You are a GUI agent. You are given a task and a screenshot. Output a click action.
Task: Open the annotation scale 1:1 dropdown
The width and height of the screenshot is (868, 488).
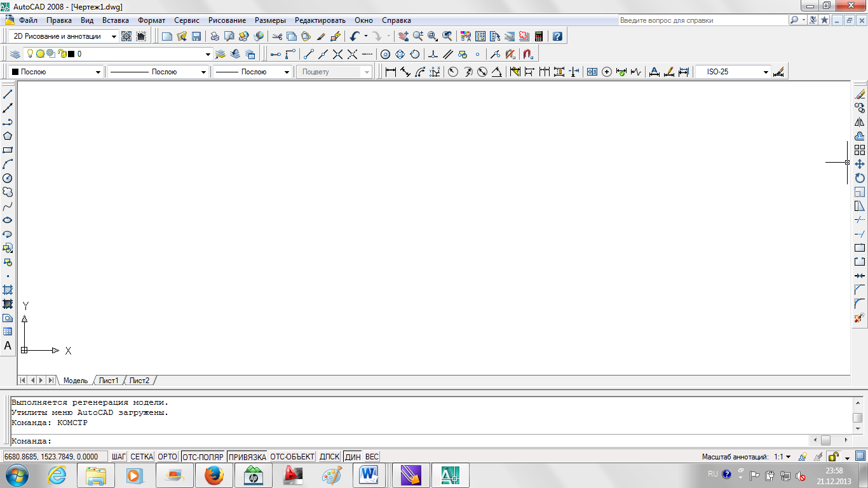(x=782, y=457)
